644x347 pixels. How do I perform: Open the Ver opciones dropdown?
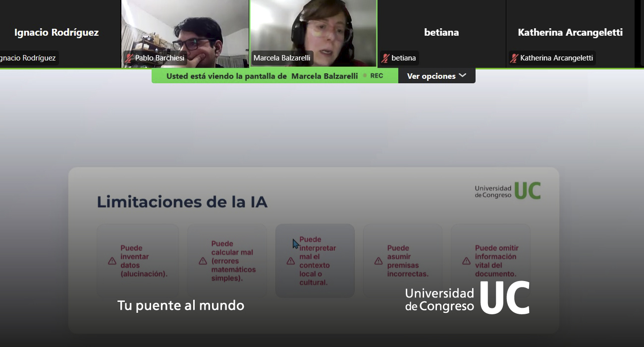(x=436, y=76)
